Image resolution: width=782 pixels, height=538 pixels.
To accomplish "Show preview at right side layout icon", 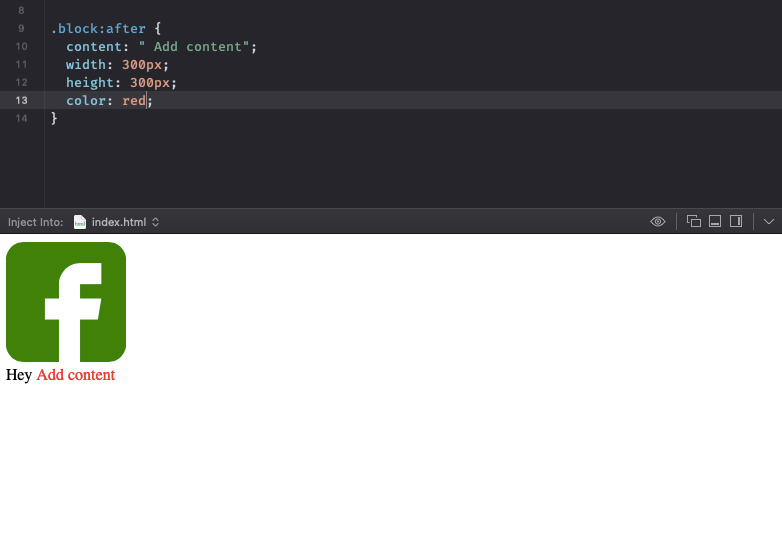I will pyautogui.click(x=736, y=221).
